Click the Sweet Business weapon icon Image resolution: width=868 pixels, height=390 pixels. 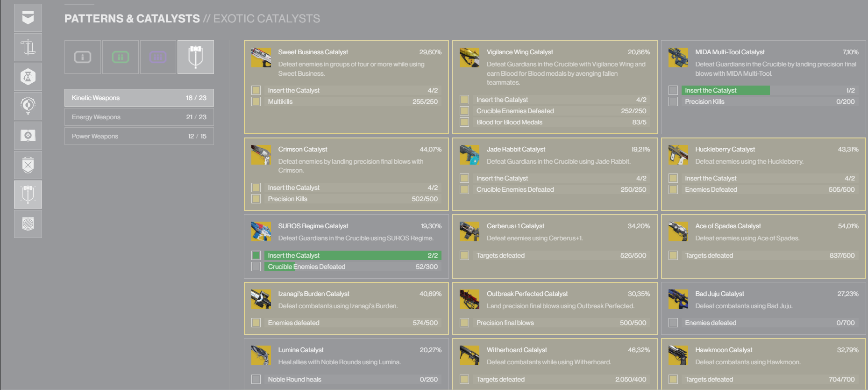pos(261,58)
